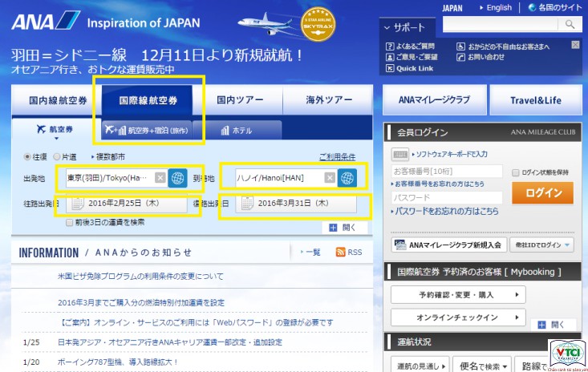Select 航空券+宿泊(旅作) sub-tab

tap(147, 131)
